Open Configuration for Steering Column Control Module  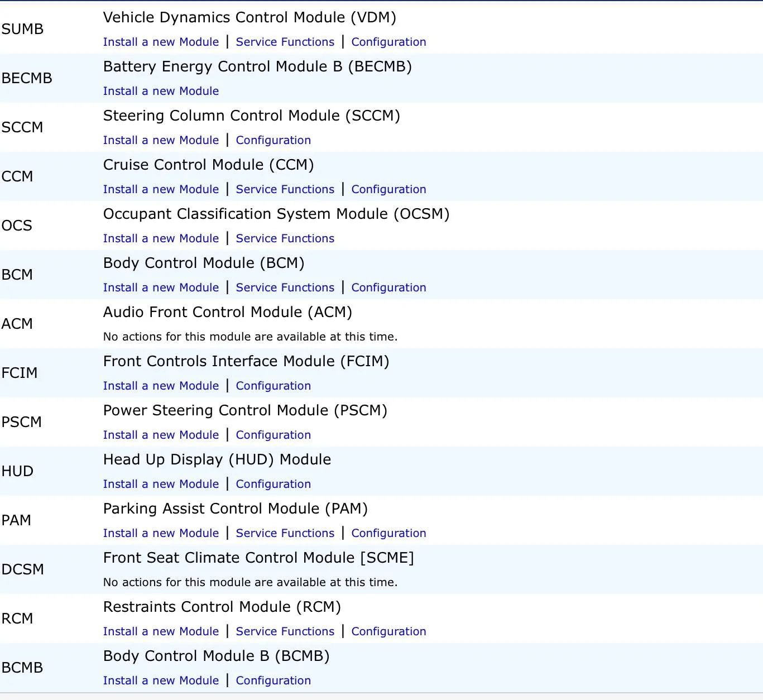point(273,140)
